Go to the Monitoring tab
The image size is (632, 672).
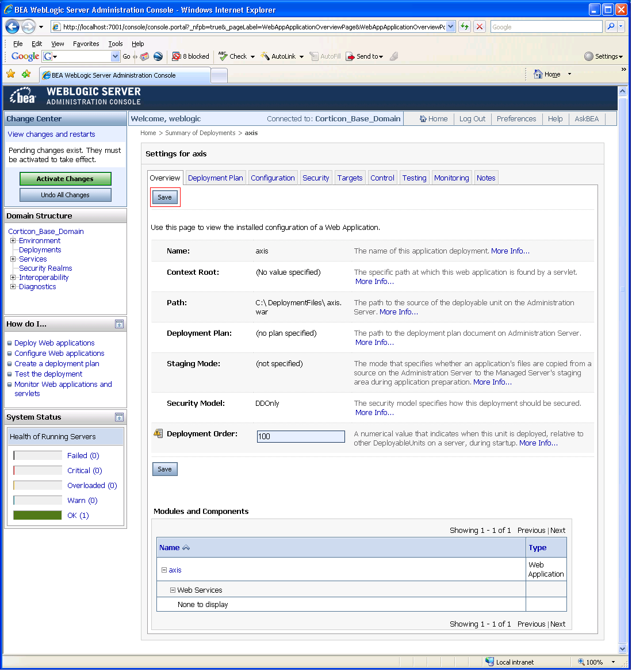coord(451,178)
